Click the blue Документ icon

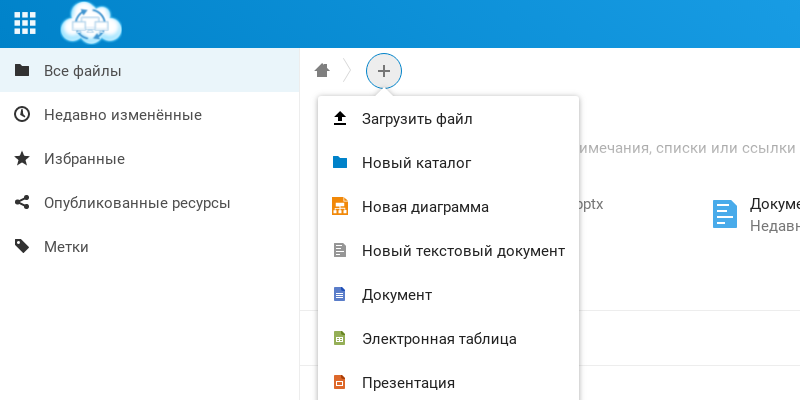[x=340, y=294]
